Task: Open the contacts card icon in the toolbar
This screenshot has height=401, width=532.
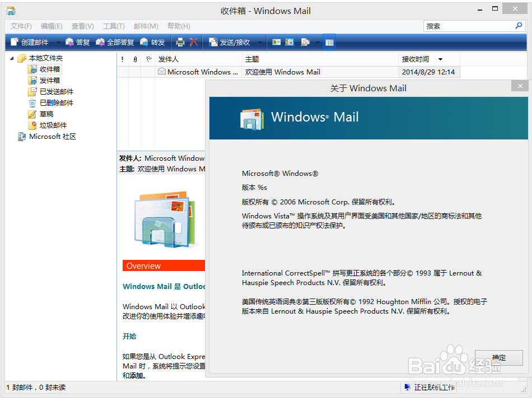Action: click(x=277, y=42)
